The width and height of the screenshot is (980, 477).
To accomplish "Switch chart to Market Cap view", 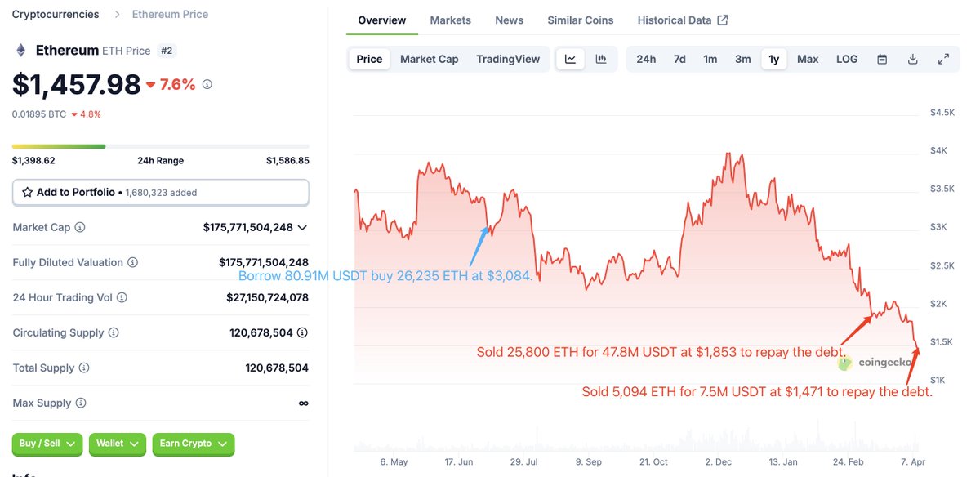I will click(x=429, y=59).
